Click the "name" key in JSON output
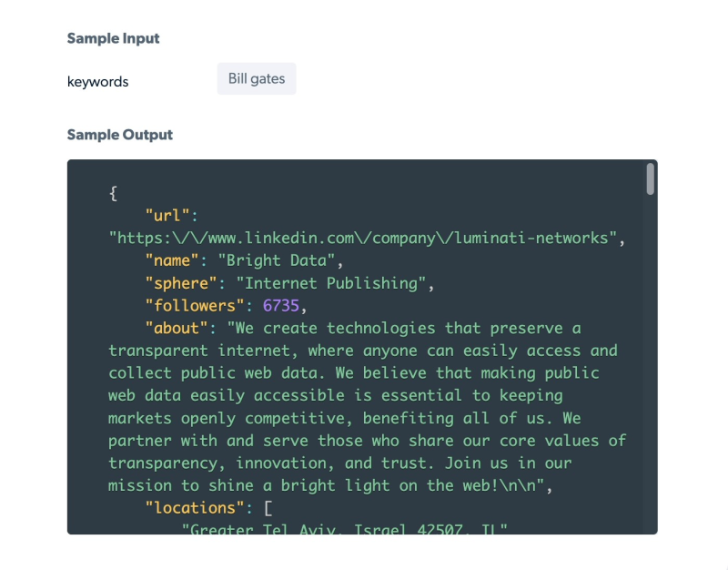Viewport: 728px width, 570px height. pos(172,260)
